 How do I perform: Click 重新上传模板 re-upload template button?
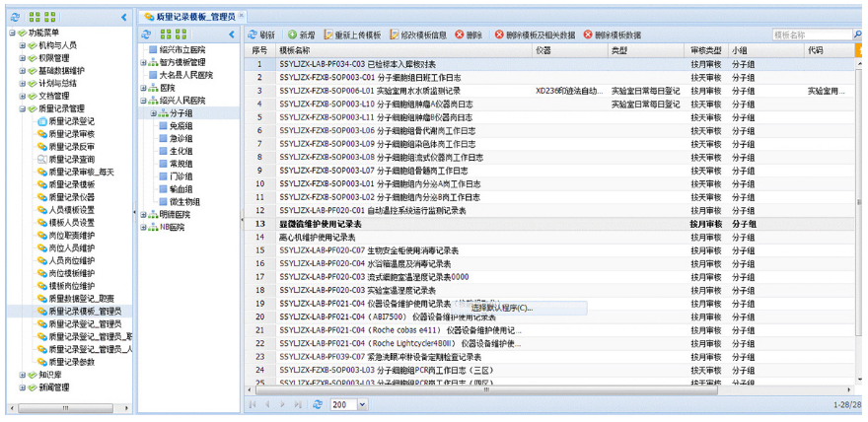350,35
